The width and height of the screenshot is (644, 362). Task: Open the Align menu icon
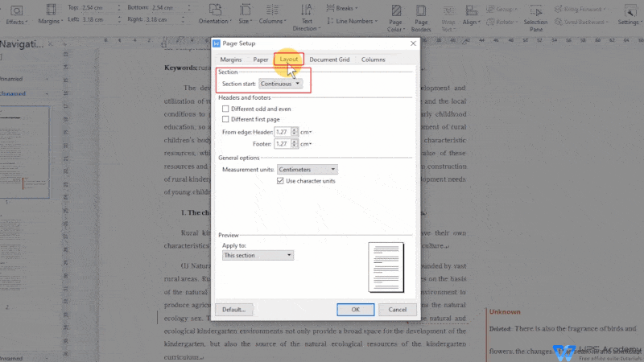[x=471, y=10]
